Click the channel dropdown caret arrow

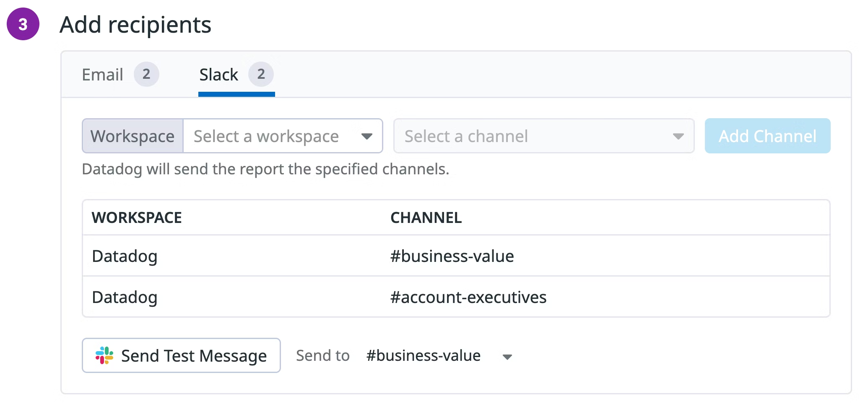pos(678,136)
